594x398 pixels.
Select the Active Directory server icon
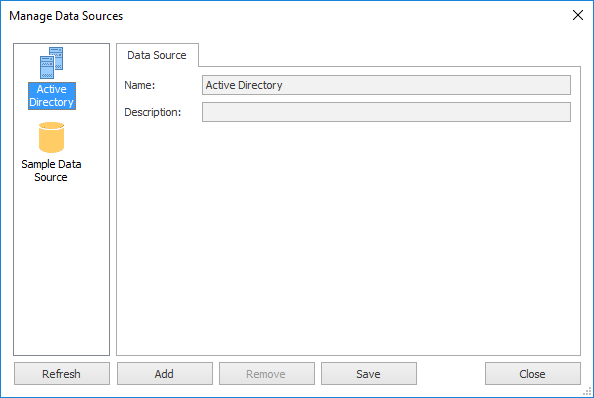(x=52, y=63)
